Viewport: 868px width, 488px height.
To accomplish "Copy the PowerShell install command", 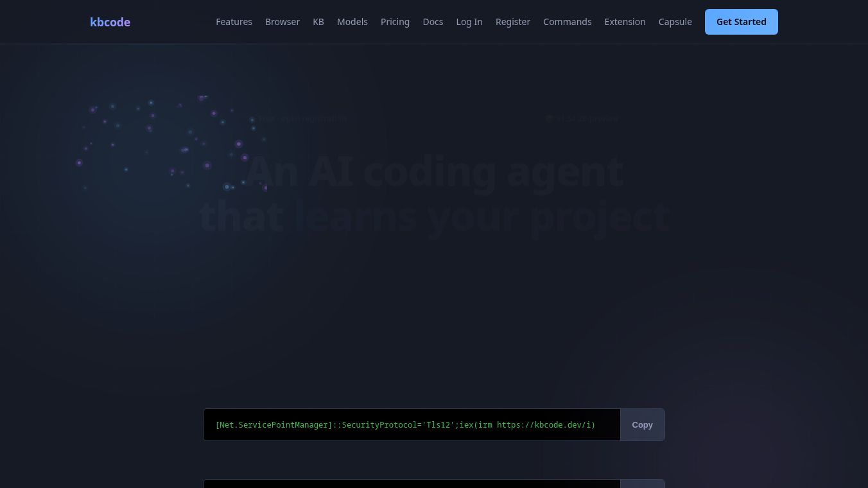I will click(x=642, y=425).
